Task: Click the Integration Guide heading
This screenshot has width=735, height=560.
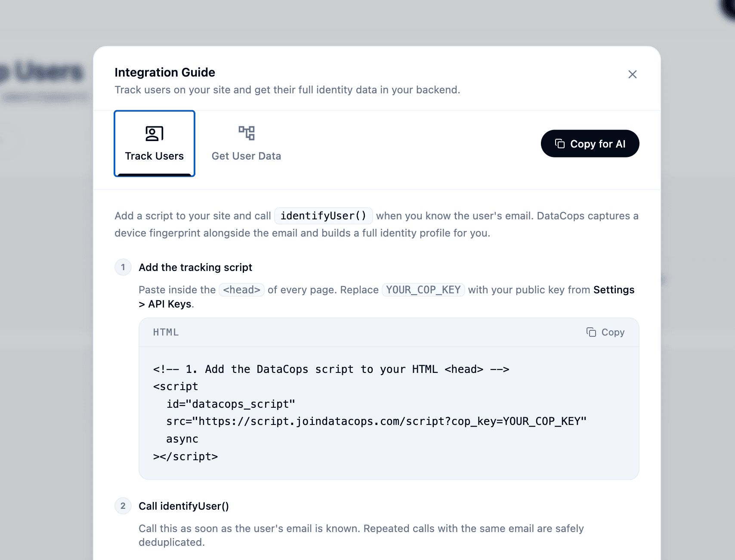Action: tap(165, 72)
